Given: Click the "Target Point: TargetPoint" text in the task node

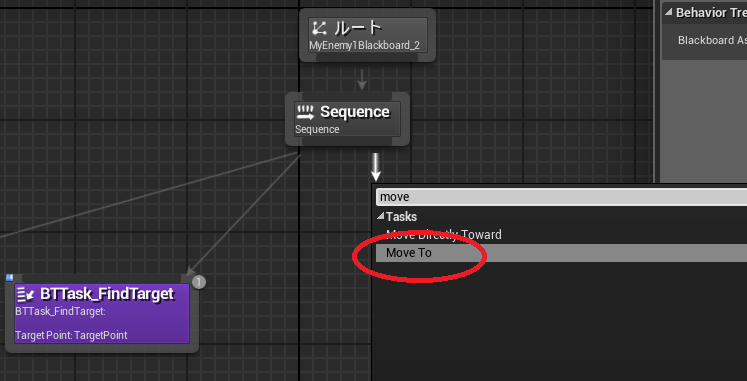Looking at the screenshot, I should tap(71, 335).
